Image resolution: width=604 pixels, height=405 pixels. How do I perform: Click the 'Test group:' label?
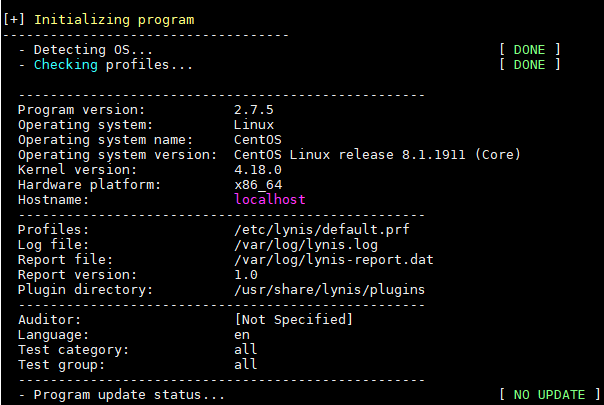[61, 365]
